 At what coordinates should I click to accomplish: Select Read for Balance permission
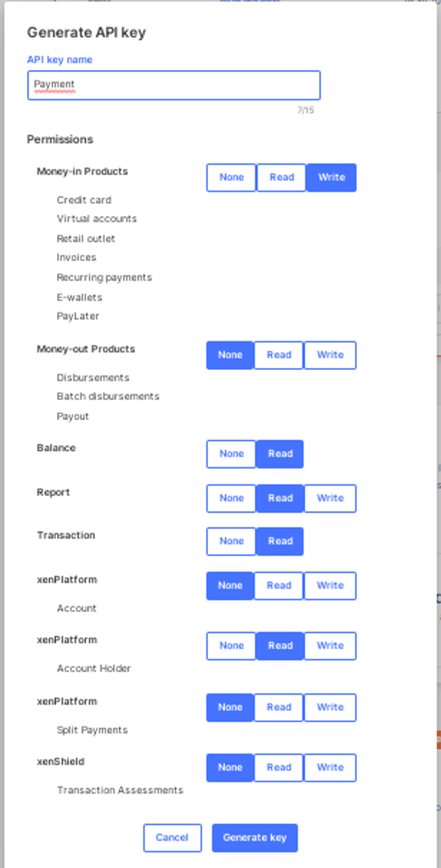[280, 454]
